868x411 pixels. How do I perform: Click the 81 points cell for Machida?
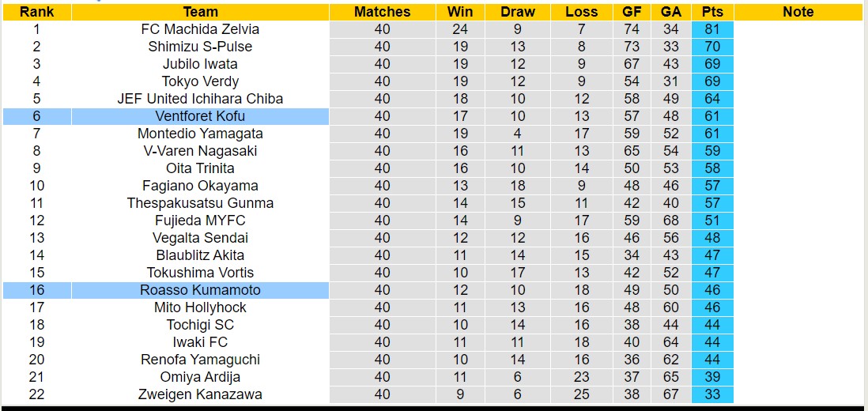point(712,29)
